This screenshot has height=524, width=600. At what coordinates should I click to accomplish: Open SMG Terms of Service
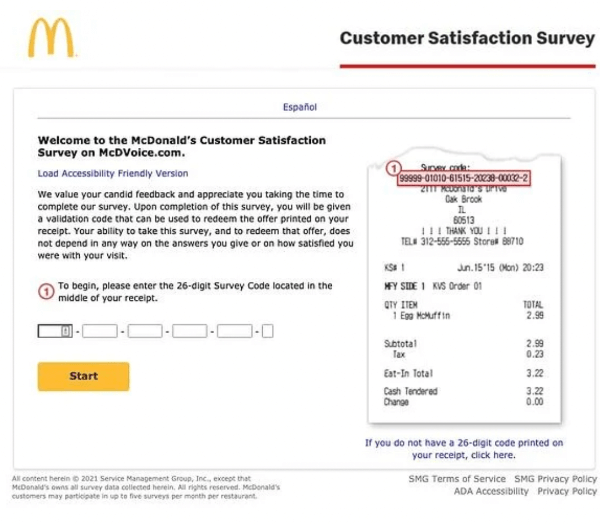pyautogui.click(x=457, y=479)
